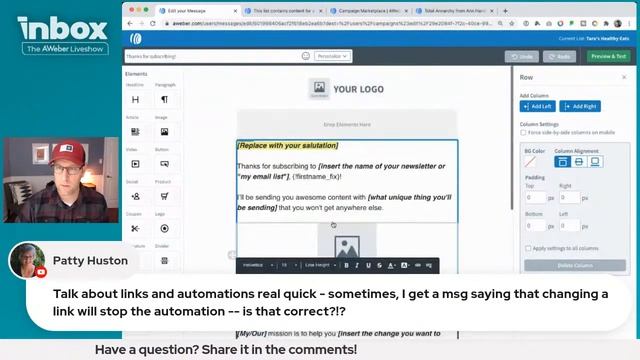Select middle column alignment
The width and height of the screenshot is (640, 360).
(x=578, y=162)
